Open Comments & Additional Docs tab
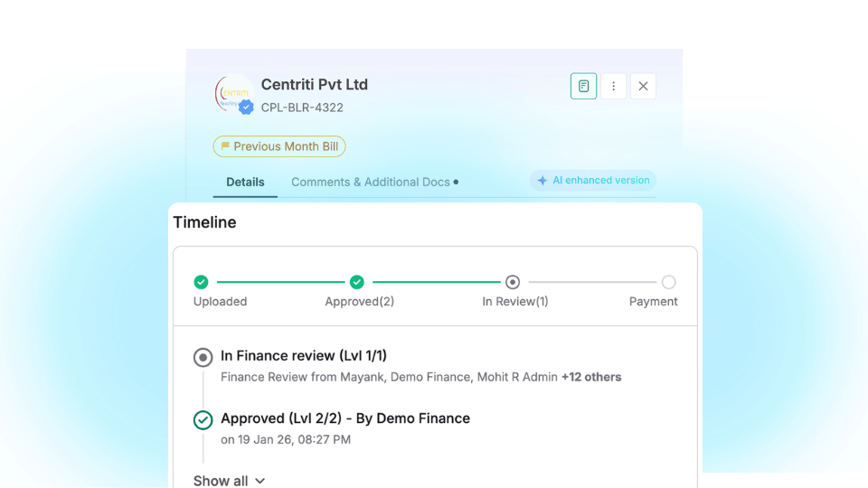 374,182
